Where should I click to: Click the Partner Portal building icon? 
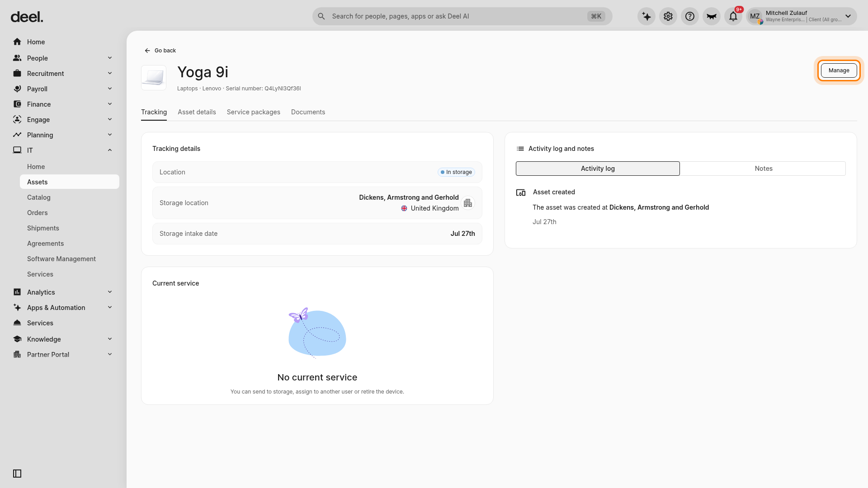[17, 354]
